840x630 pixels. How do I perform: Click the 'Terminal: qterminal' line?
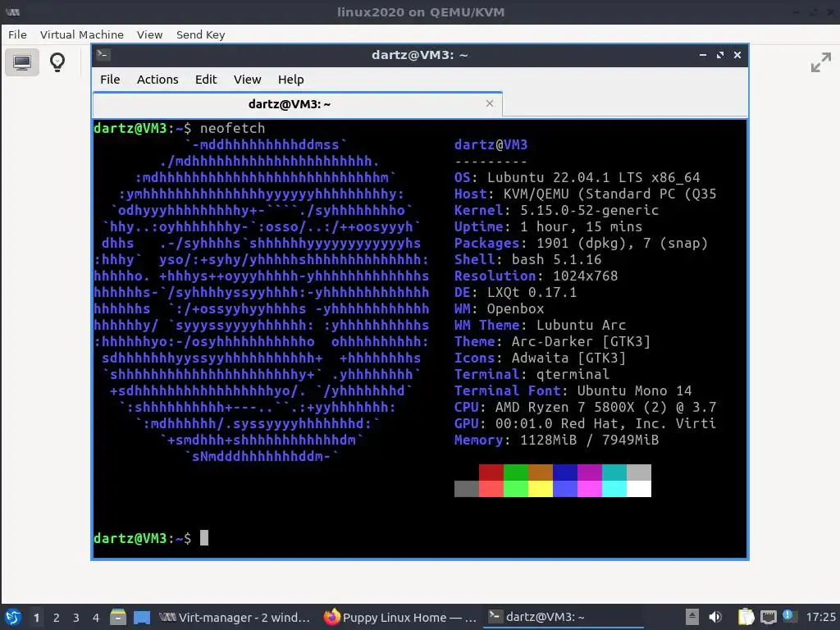[x=532, y=374]
